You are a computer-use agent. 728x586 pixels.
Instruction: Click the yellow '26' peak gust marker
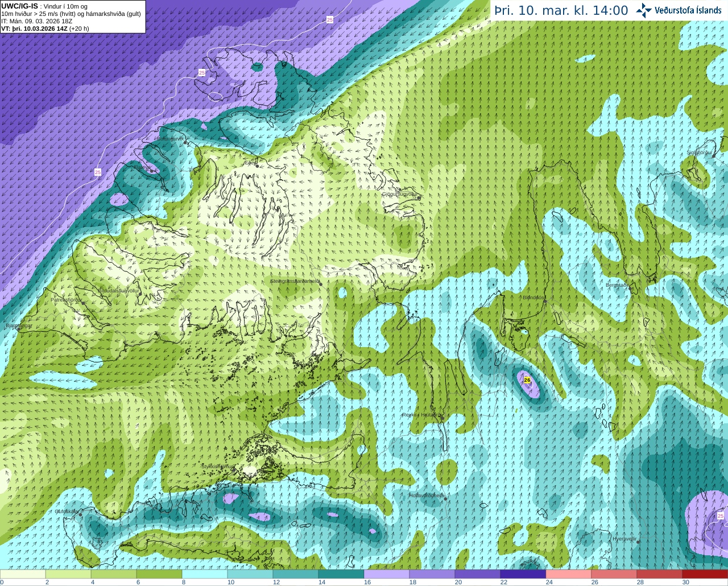pos(527,380)
